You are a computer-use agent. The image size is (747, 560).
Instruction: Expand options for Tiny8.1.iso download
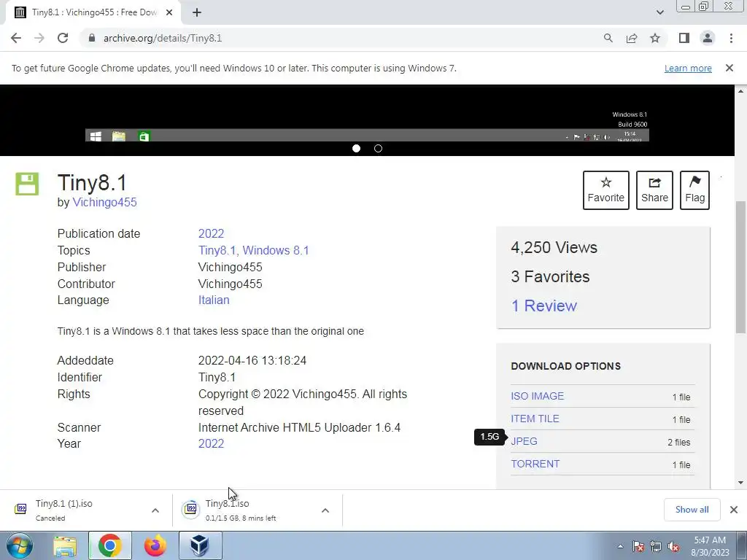point(325,510)
